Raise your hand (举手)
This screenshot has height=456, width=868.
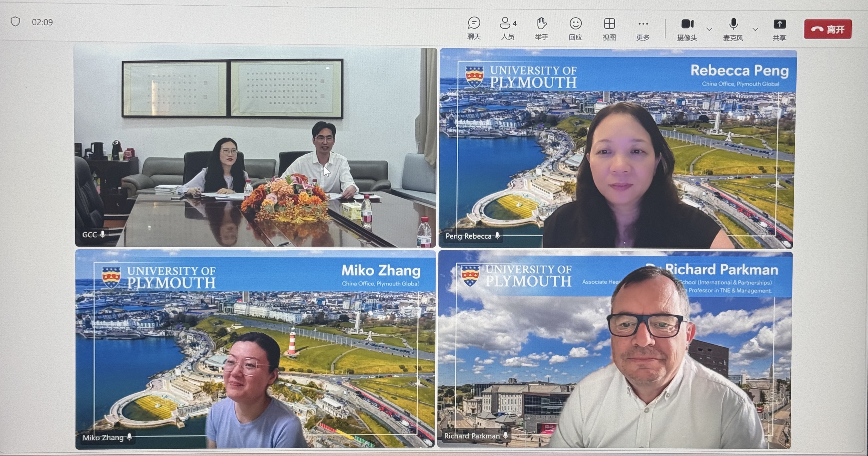(542, 29)
